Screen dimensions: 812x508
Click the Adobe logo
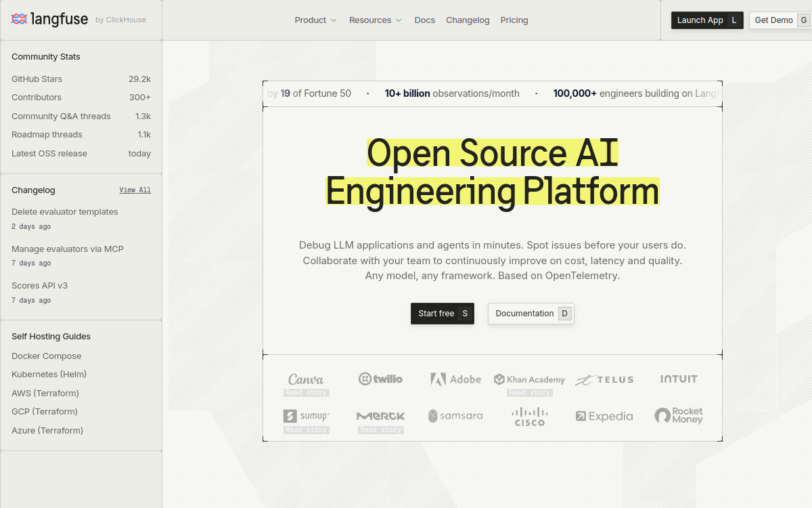(455, 379)
